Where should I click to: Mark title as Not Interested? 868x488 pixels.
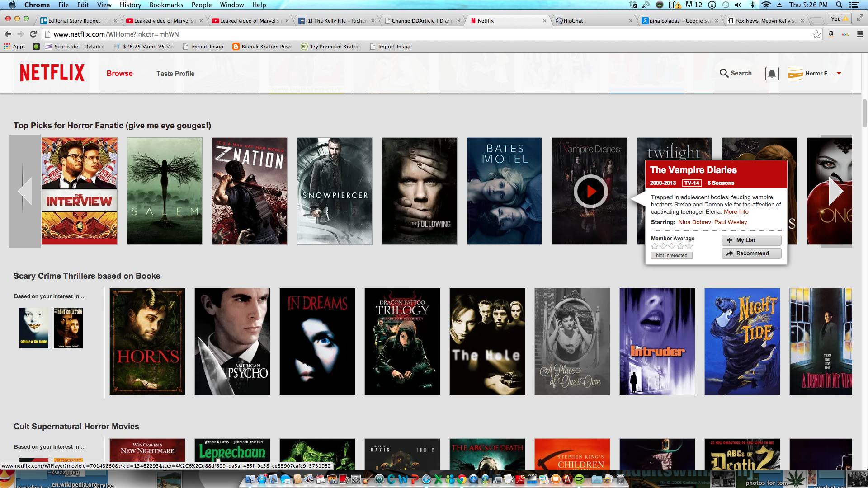671,256
